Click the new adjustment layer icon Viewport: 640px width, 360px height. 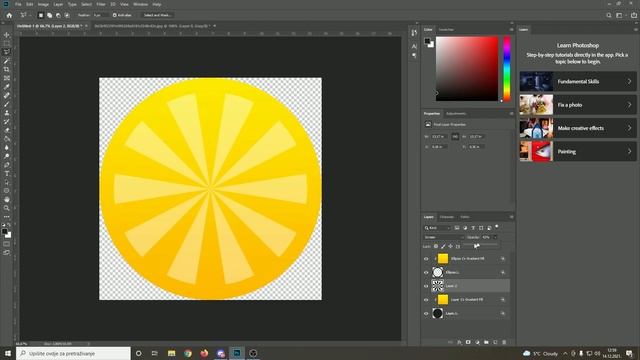[477, 342]
